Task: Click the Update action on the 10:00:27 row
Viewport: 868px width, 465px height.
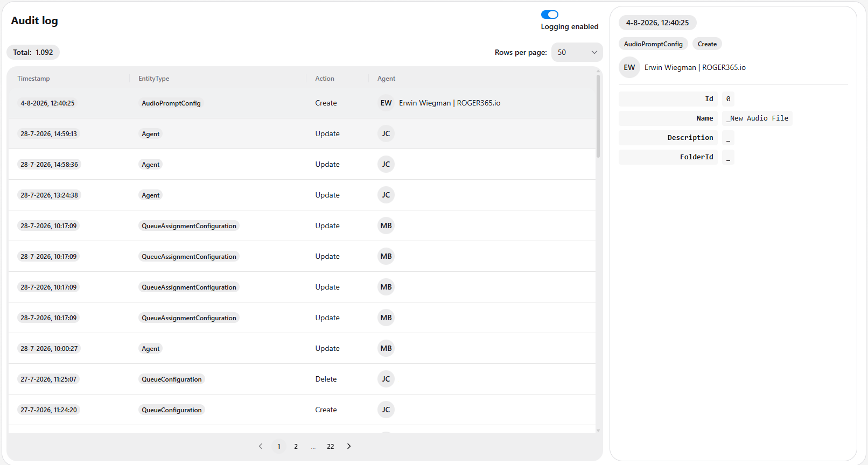Action: (x=327, y=348)
